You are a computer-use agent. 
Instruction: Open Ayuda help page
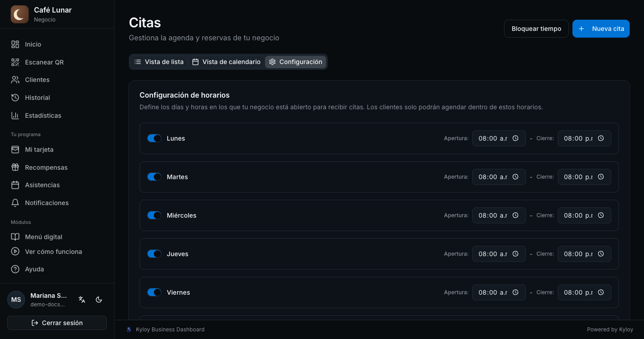(x=57, y=269)
